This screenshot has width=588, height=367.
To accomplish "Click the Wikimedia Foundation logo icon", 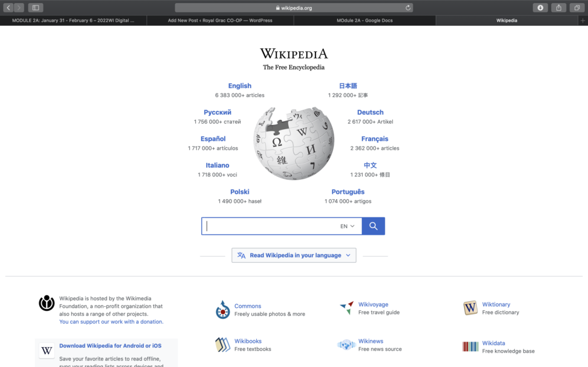I will pyautogui.click(x=47, y=302).
